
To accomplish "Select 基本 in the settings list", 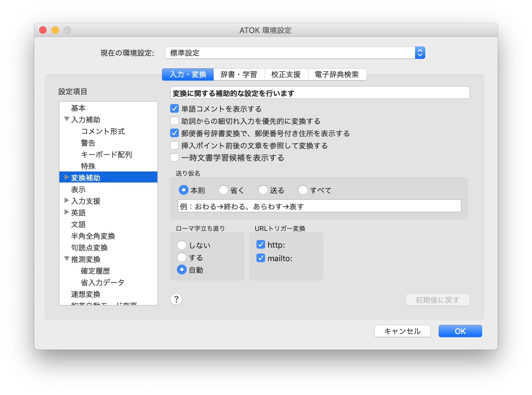I will click(x=108, y=108).
